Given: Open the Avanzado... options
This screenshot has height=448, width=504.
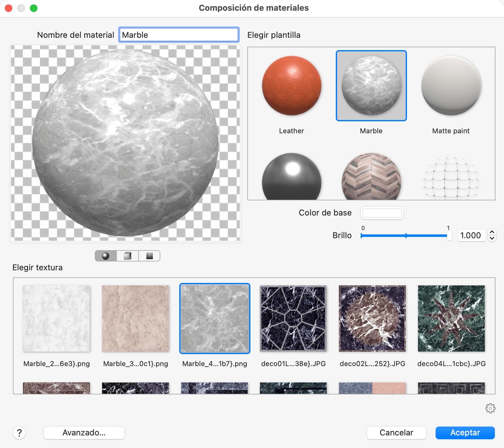Looking at the screenshot, I should point(84,433).
